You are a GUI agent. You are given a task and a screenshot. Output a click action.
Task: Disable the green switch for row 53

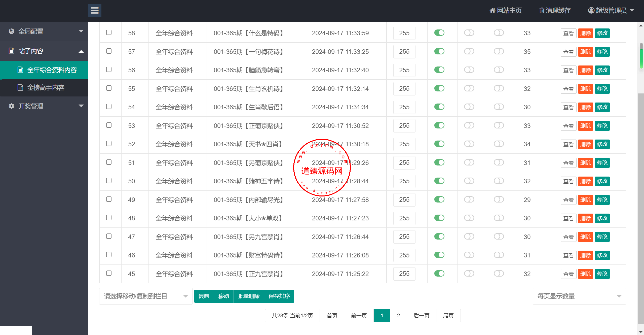(439, 125)
